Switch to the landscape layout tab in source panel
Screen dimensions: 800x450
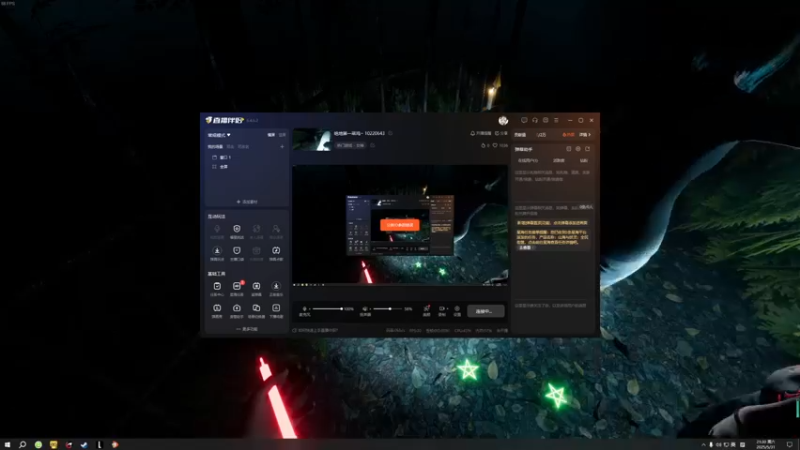click(271, 135)
